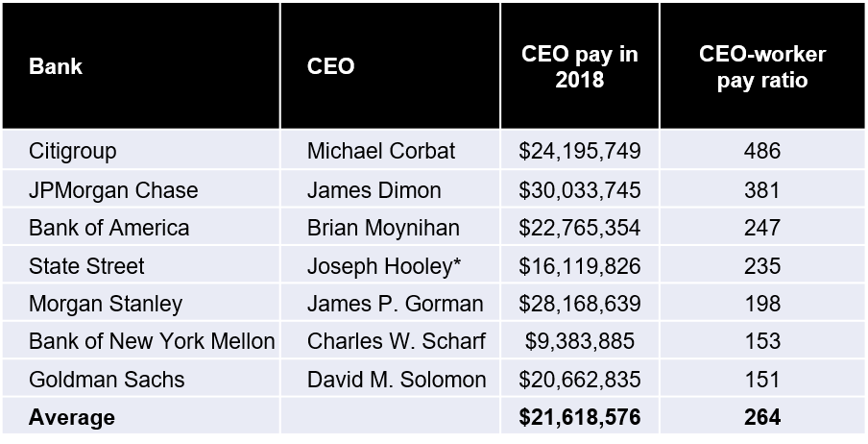Select Citigroup's pay ratio 486
This screenshot has width=868, height=444.
tap(761, 152)
